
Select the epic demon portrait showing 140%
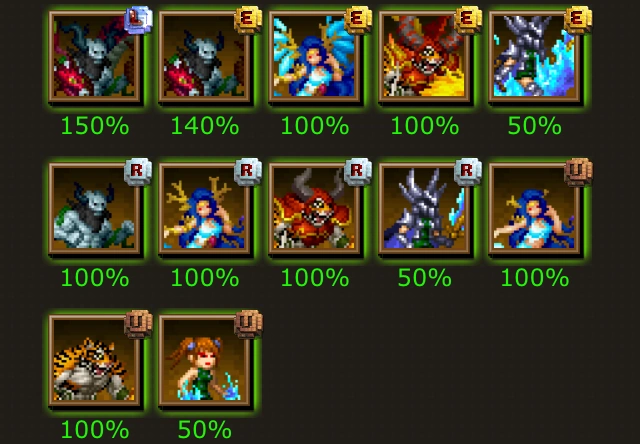(x=204, y=57)
